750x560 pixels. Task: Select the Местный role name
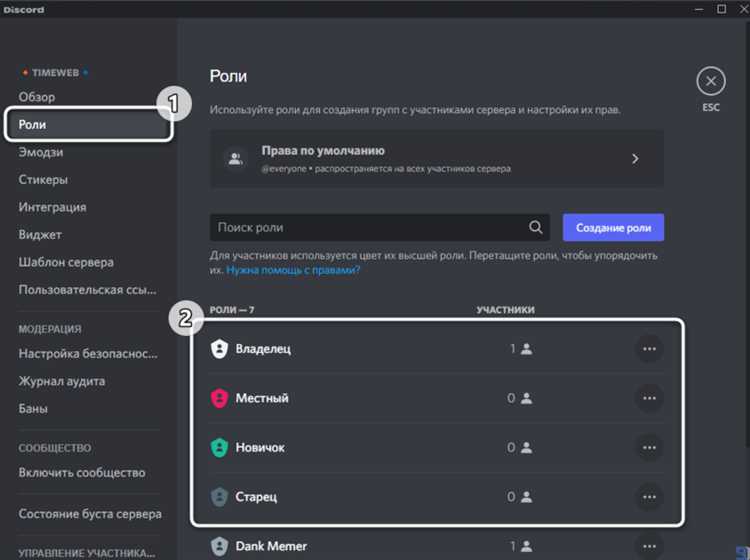click(x=262, y=398)
